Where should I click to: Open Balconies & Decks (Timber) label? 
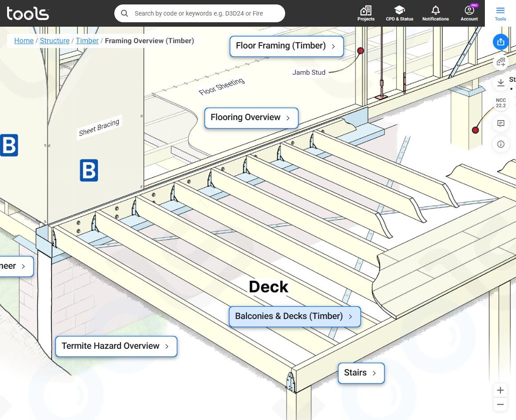click(x=294, y=316)
